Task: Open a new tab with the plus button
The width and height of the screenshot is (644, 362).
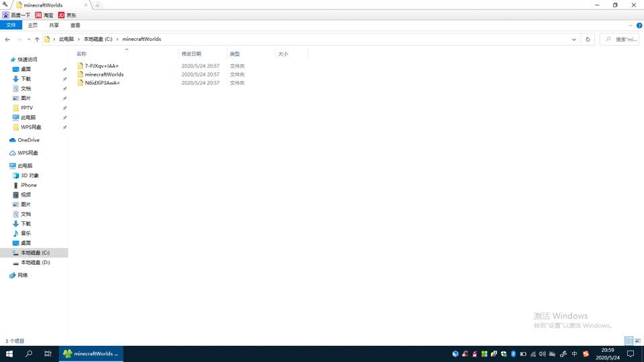Action: 97,5
